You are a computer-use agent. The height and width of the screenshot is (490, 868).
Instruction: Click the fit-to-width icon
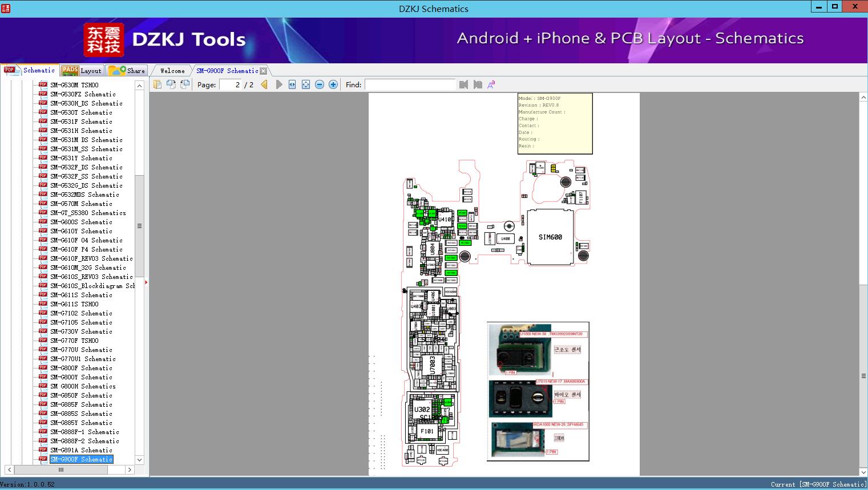[x=292, y=84]
